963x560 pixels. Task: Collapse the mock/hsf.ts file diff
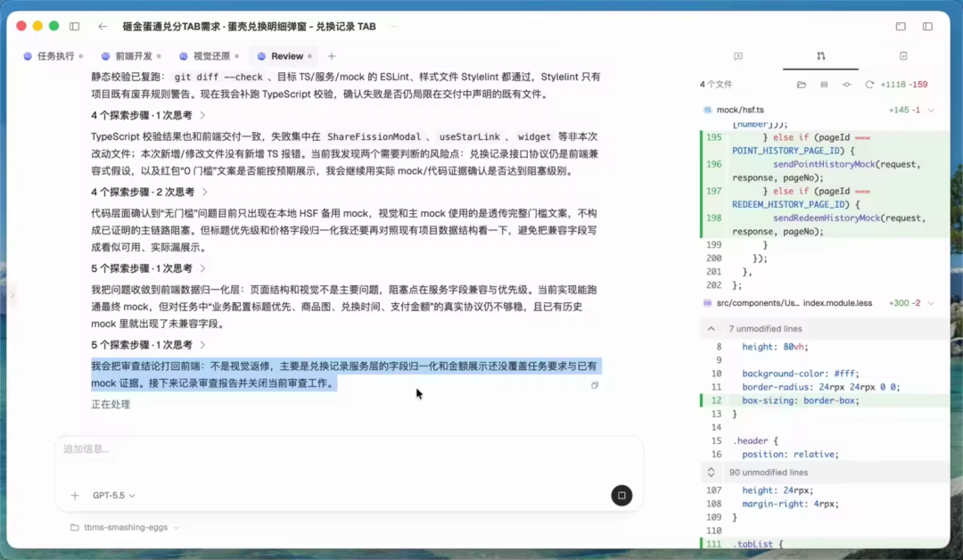click(x=931, y=110)
